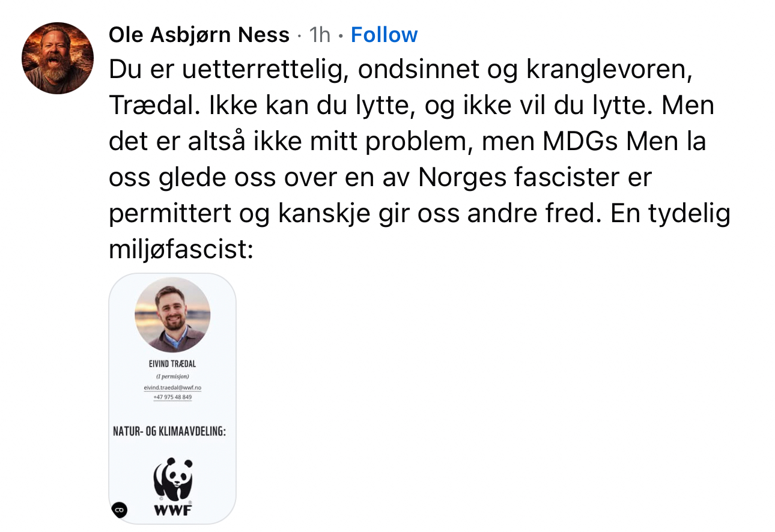This screenshot has width=775, height=532.
Task: Click the word "Trædal." in the comment text
Action: click(154, 106)
